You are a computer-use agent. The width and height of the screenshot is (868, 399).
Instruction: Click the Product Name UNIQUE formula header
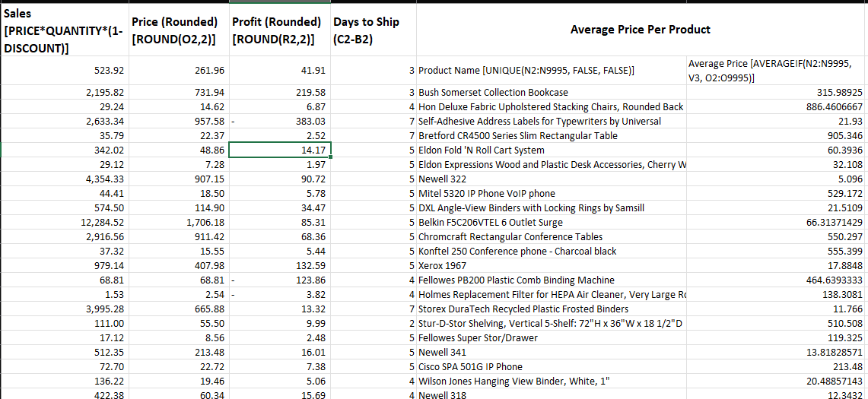pyautogui.click(x=552, y=71)
